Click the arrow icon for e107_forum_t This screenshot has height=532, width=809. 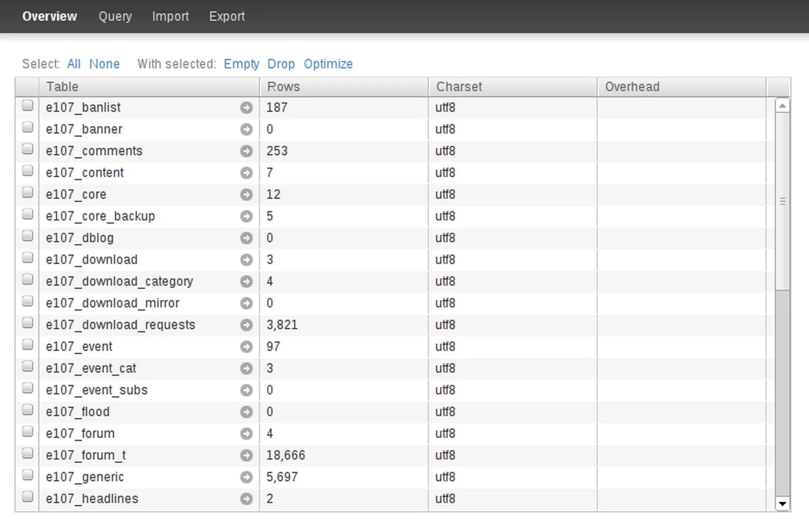246,455
